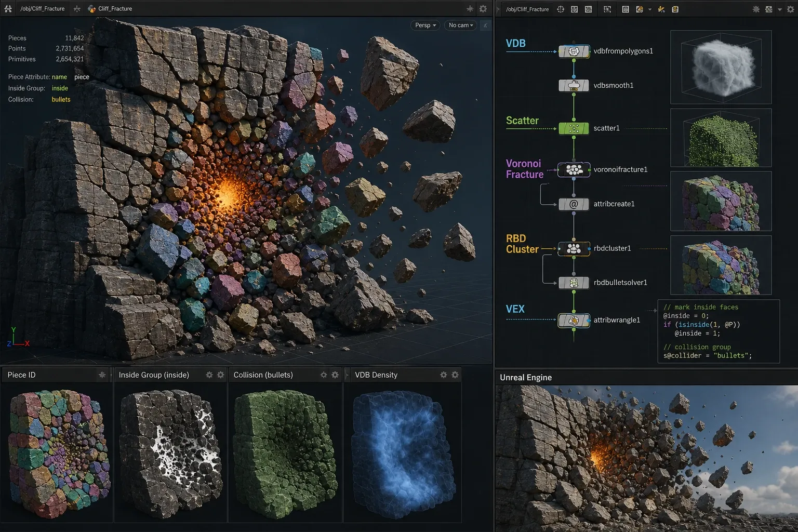Click the Piece ID panel pin icon
The height and width of the screenshot is (532, 798).
coord(102,375)
